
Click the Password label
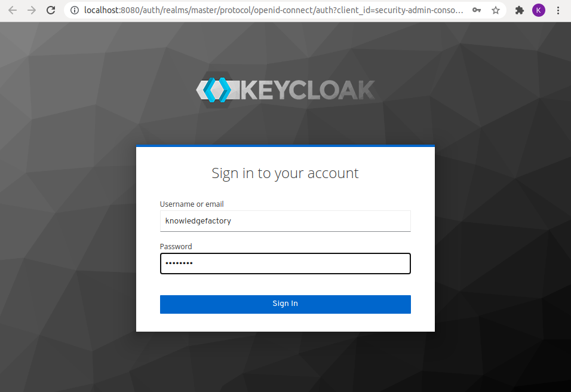[x=176, y=246]
